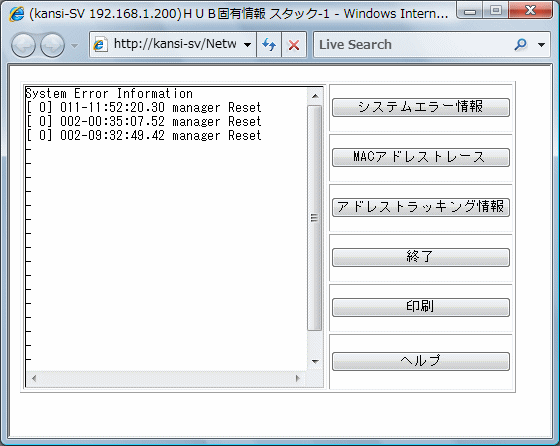Minimize the Internet Explorer window
This screenshot has width=560, height=446.
pos(470,11)
